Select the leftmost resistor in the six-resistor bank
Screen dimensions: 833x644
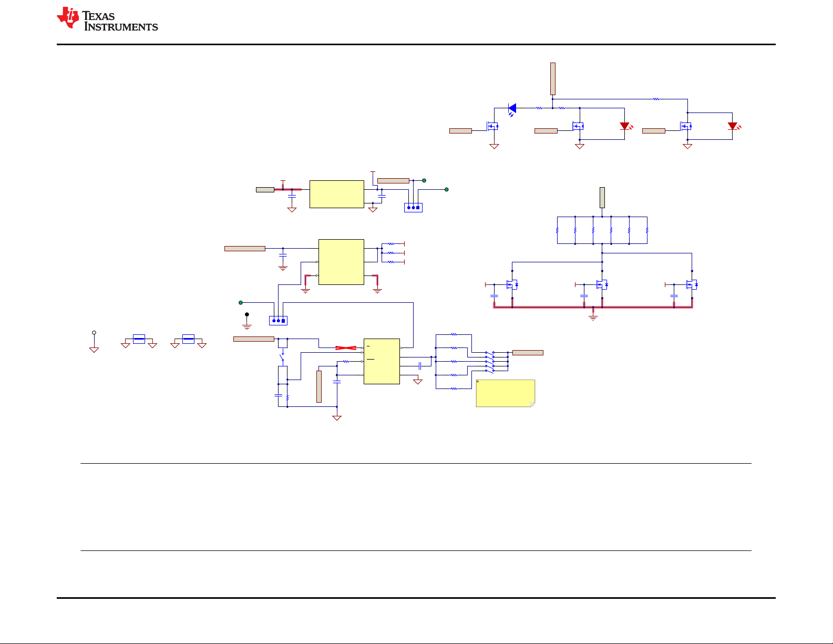(x=557, y=230)
